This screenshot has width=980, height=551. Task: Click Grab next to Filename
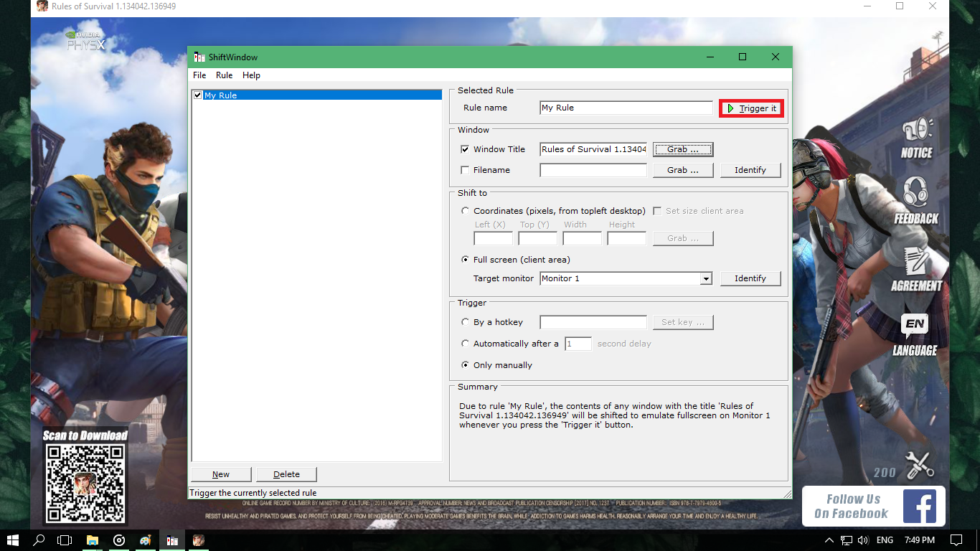click(x=683, y=170)
